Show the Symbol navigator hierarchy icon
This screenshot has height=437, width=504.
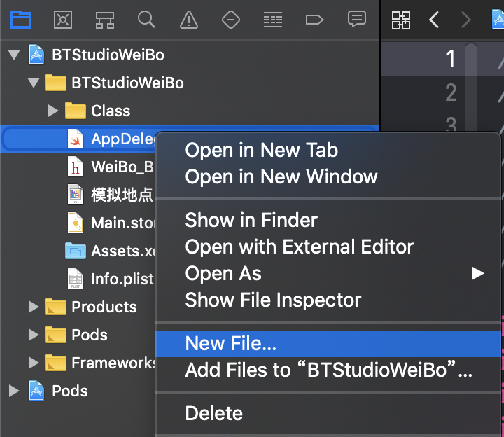[105, 20]
